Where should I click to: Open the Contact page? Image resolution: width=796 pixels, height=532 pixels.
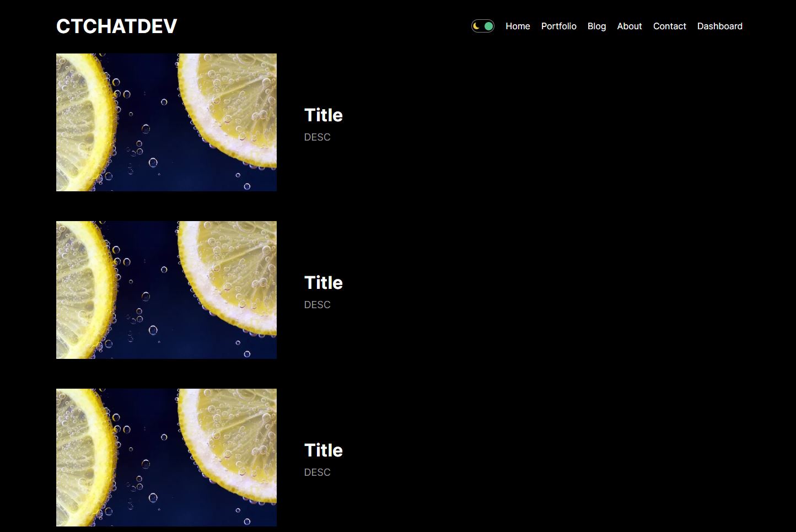[669, 26]
